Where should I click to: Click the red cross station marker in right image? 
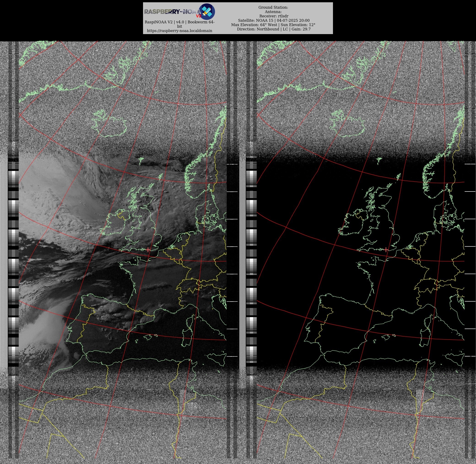coord(386,250)
